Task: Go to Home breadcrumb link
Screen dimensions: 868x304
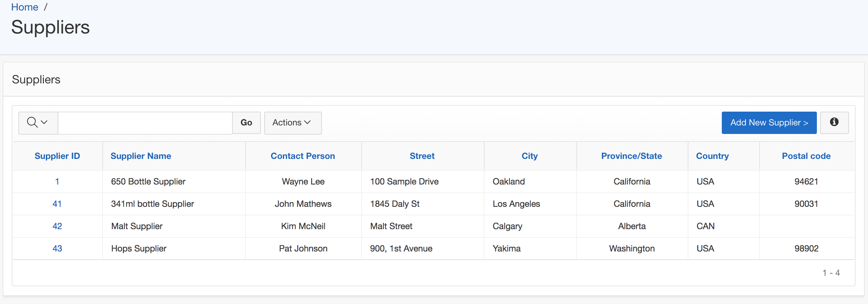Action: 25,7
